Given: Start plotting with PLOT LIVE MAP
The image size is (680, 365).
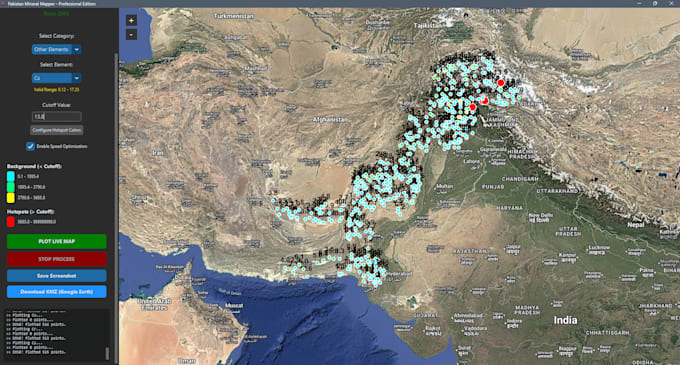Looking at the screenshot, I should 56,241.
